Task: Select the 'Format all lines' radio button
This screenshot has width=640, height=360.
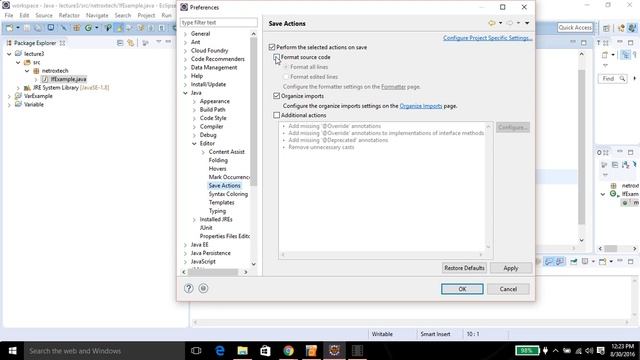Action: point(286,67)
